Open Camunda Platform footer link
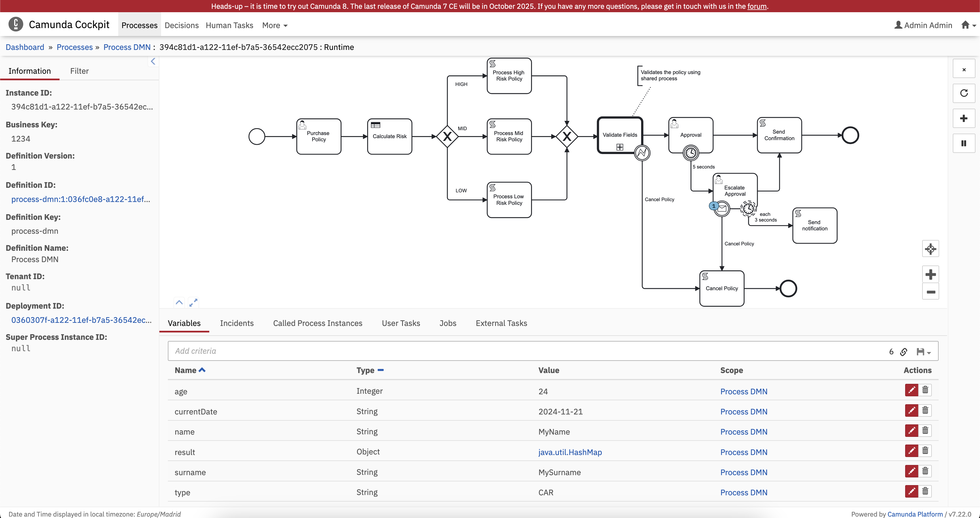This screenshot has width=980, height=518. 915,514
